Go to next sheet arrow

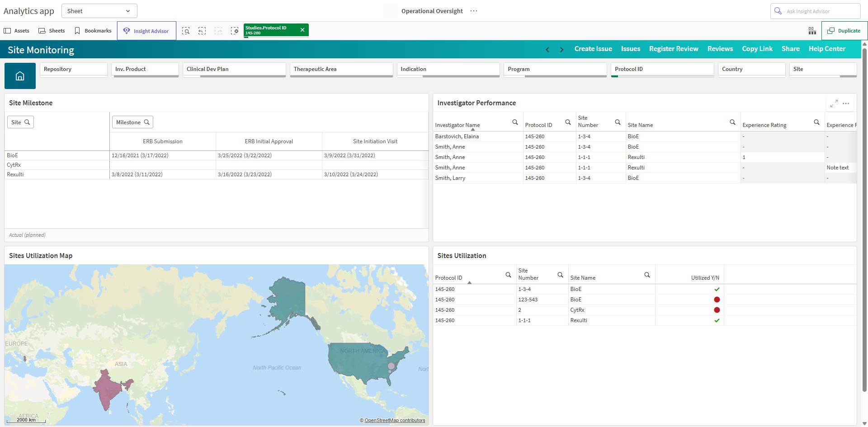(561, 49)
